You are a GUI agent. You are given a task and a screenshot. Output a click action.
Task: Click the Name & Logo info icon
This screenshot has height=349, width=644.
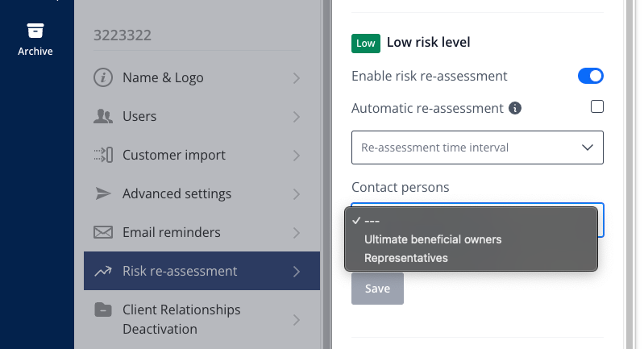click(x=102, y=77)
